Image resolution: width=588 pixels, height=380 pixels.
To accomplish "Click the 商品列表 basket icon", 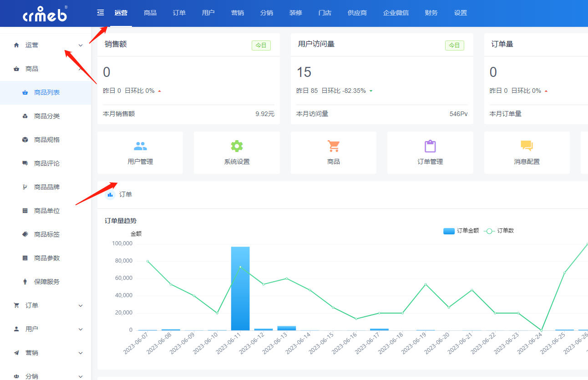I will [x=25, y=92].
